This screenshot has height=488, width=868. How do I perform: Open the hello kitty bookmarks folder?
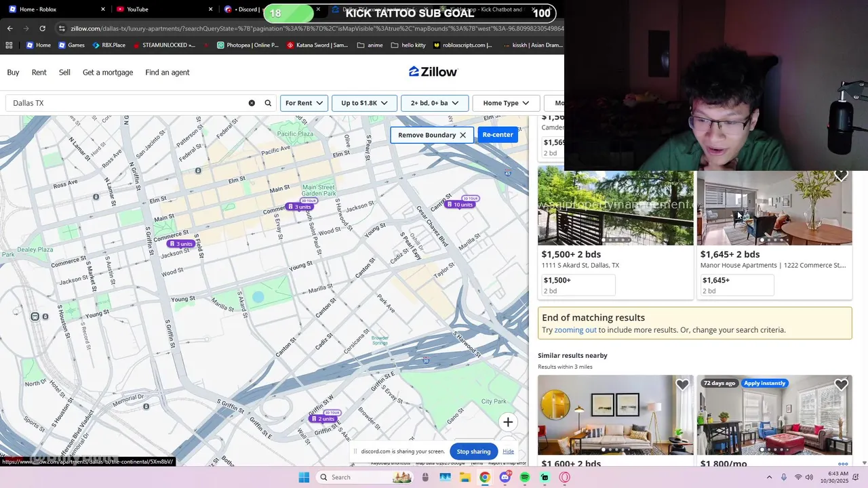[408, 45]
